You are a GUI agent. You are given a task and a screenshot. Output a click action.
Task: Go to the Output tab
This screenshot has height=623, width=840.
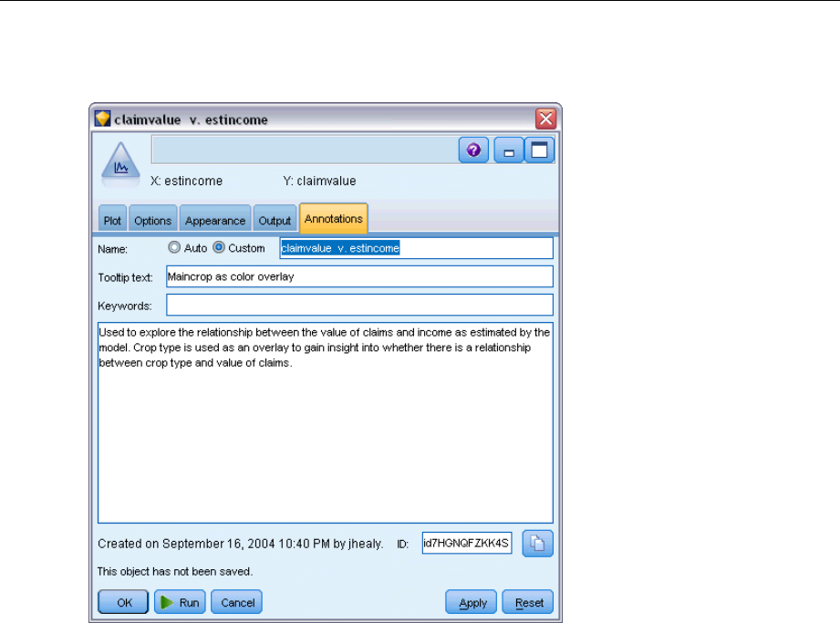pyautogui.click(x=275, y=220)
